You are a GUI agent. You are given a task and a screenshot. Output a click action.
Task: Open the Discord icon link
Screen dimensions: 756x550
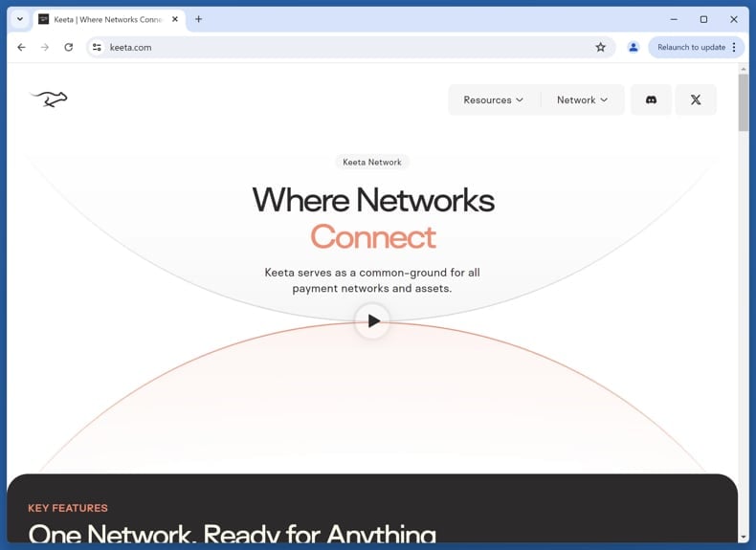(651, 99)
